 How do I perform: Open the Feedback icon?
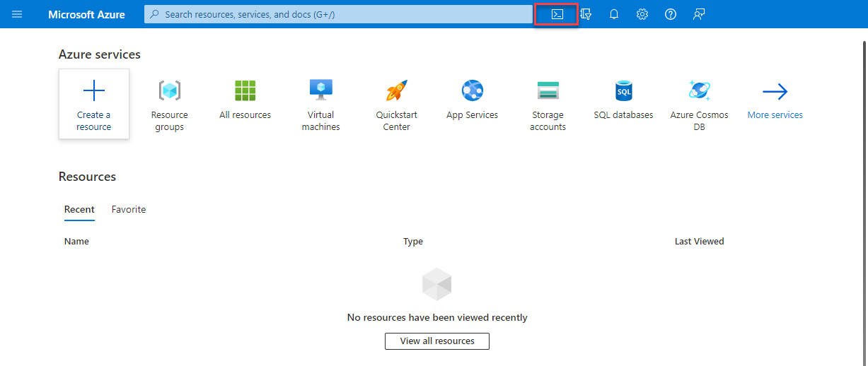(699, 14)
